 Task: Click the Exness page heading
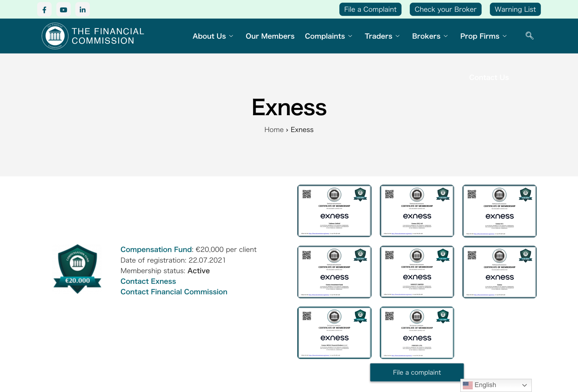(289, 107)
